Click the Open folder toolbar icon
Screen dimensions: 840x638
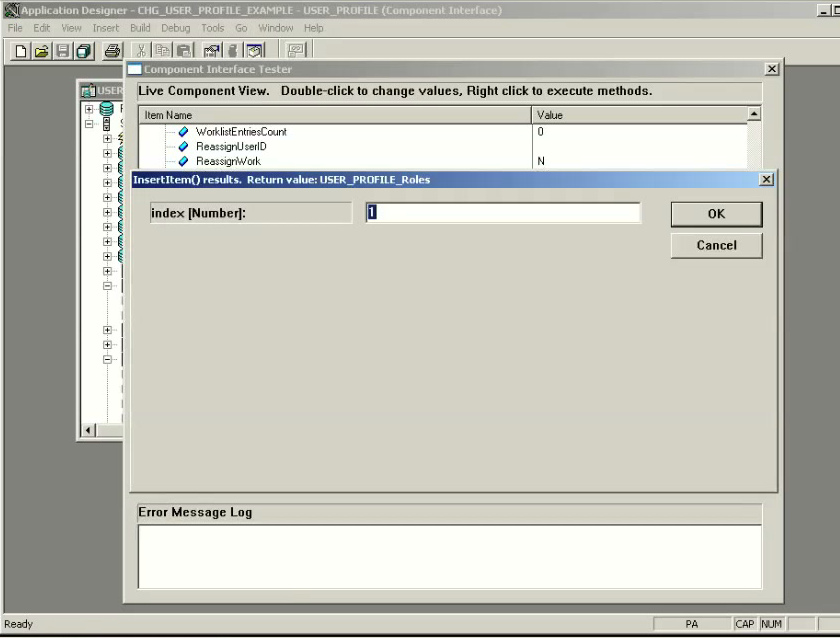coord(41,51)
